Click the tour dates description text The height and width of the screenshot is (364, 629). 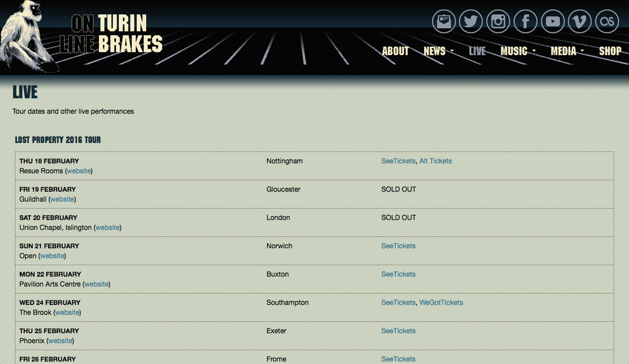tap(73, 111)
